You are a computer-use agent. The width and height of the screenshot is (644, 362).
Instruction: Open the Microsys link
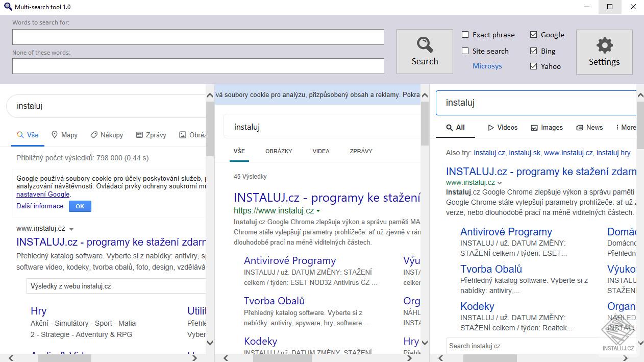(x=487, y=66)
